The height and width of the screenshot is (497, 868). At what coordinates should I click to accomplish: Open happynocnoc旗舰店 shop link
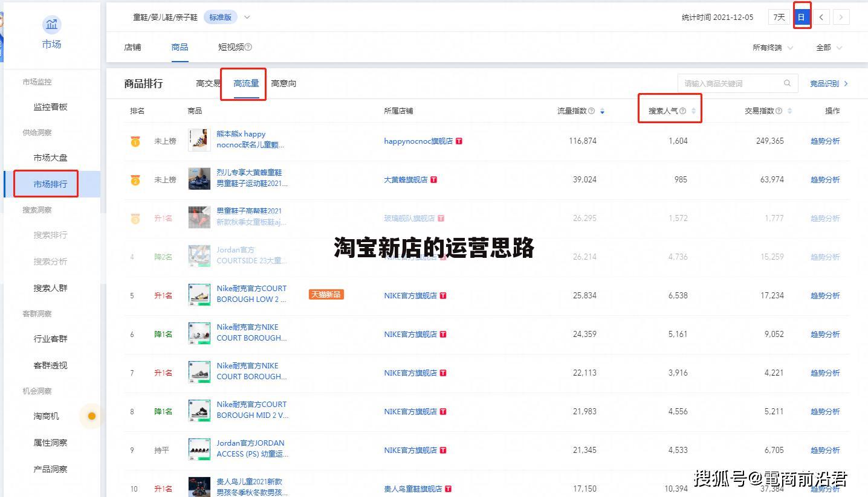coord(418,141)
